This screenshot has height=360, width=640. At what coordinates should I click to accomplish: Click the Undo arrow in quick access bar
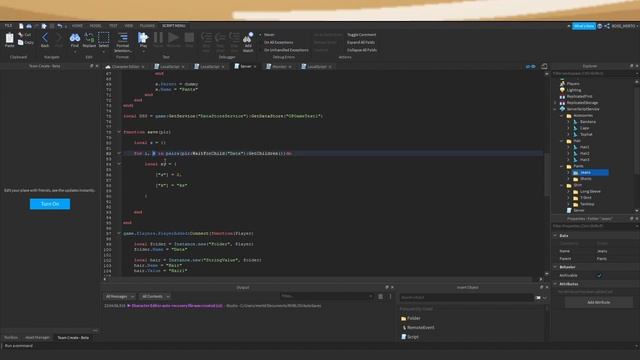(60, 26)
